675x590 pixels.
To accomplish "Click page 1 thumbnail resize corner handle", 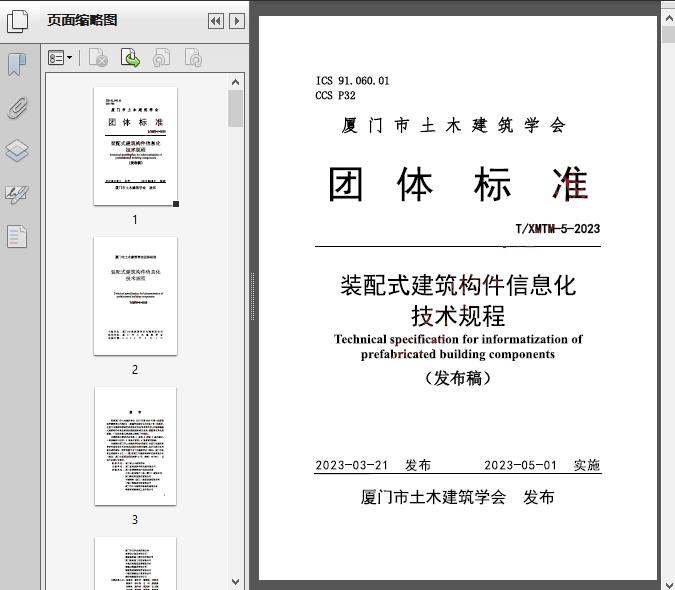I will [x=176, y=204].
